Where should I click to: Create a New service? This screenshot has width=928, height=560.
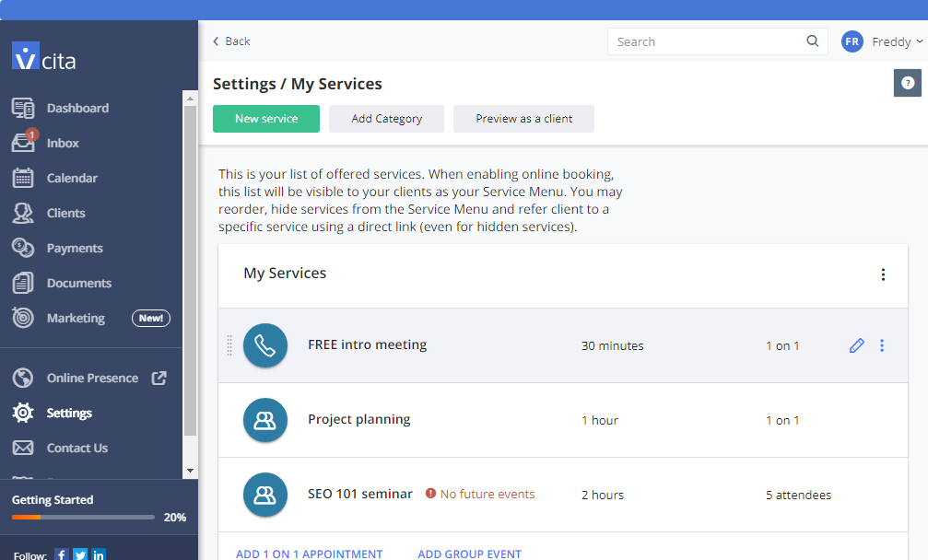coord(265,118)
